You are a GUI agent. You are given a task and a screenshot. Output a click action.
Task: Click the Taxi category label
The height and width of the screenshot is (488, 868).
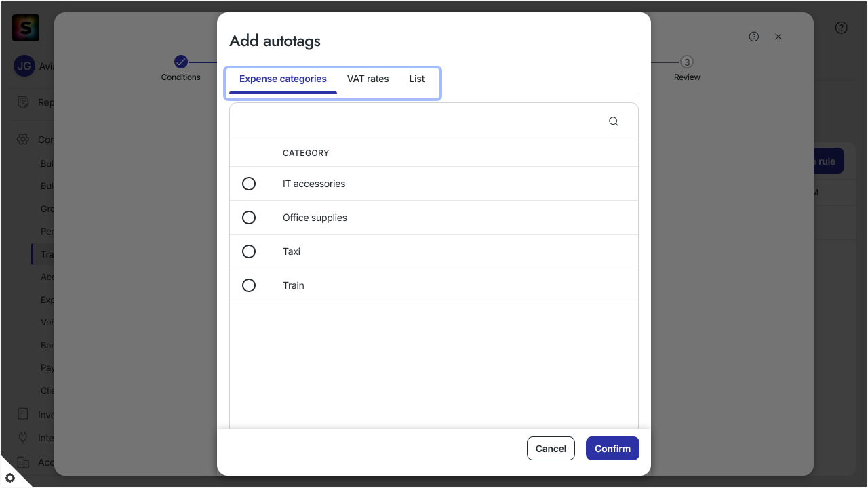tap(292, 251)
